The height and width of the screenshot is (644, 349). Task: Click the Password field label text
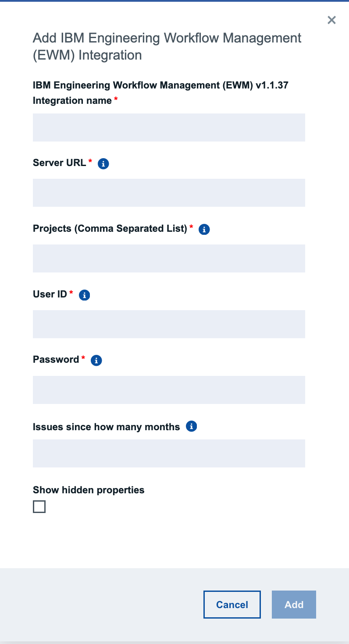tap(56, 360)
